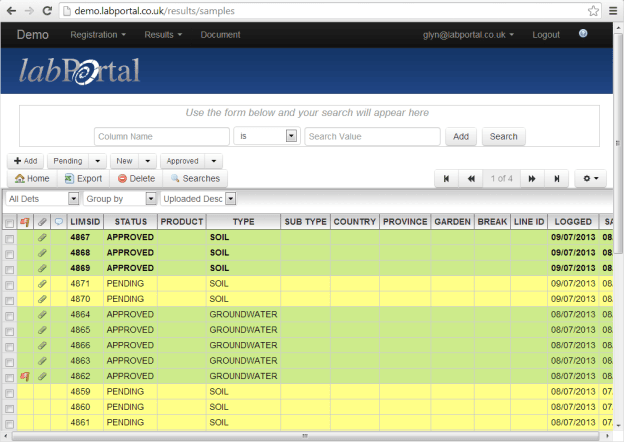Open the Registration menu
This screenshot has height=442, width=624.
pyautogui.click(x=98, y=35)
